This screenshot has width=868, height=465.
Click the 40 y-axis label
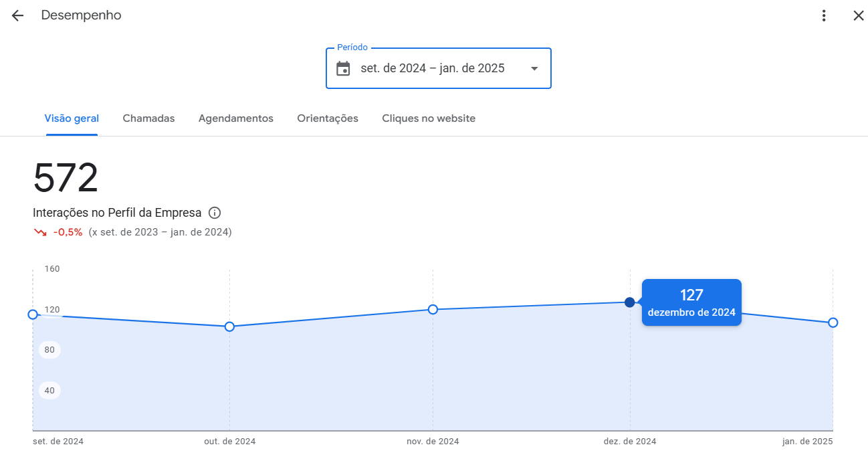point(49,390)
